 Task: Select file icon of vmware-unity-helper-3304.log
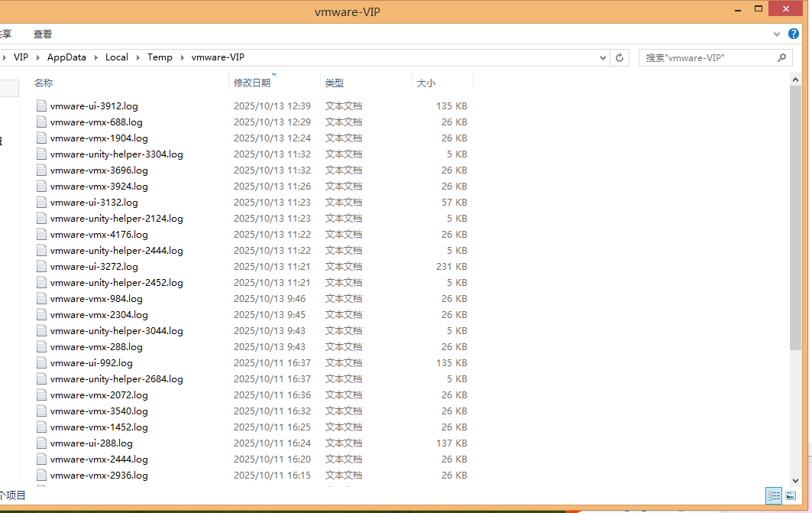click(x=41, y=154)
